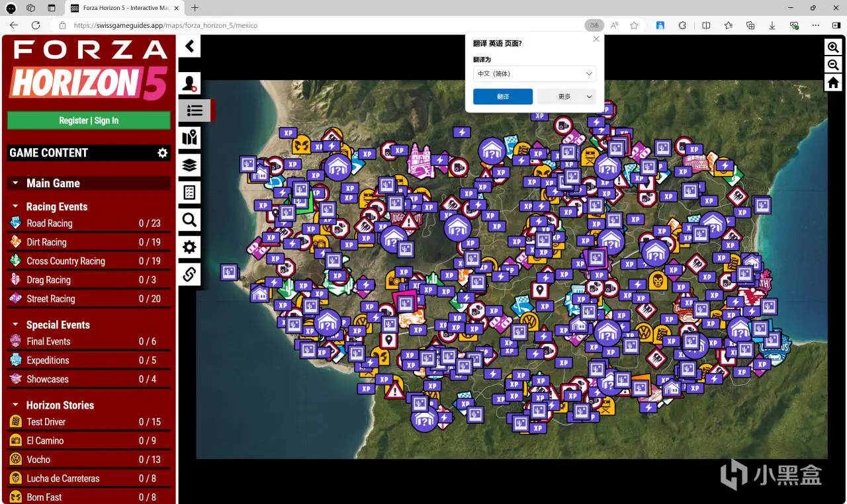Viewport: 847px width, 504px height.
Task: Add page to favorites with the star icon
Action: point(634,25)
